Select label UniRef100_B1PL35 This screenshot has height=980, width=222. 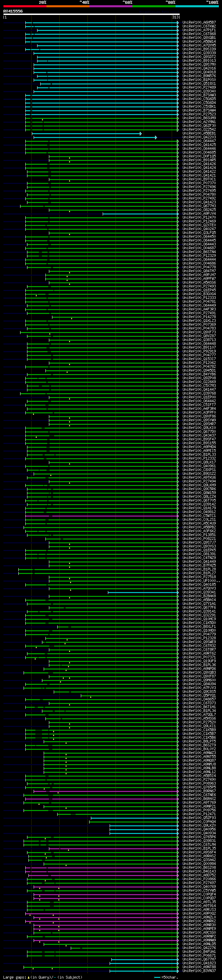(199, 848)
